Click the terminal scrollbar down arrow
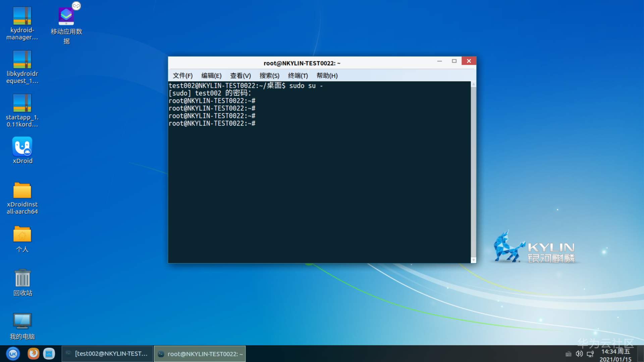The width and height of the screenshot is (644, 362). pos(473,260)
